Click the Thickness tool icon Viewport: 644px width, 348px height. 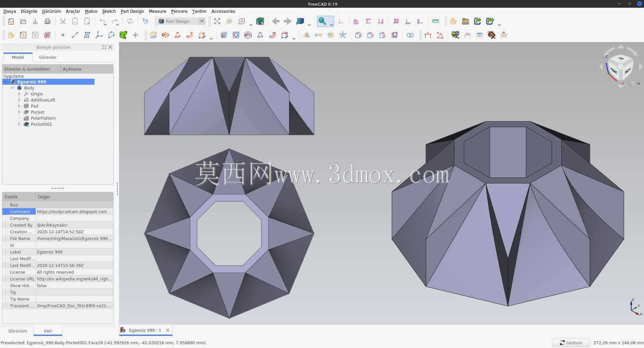395,35
